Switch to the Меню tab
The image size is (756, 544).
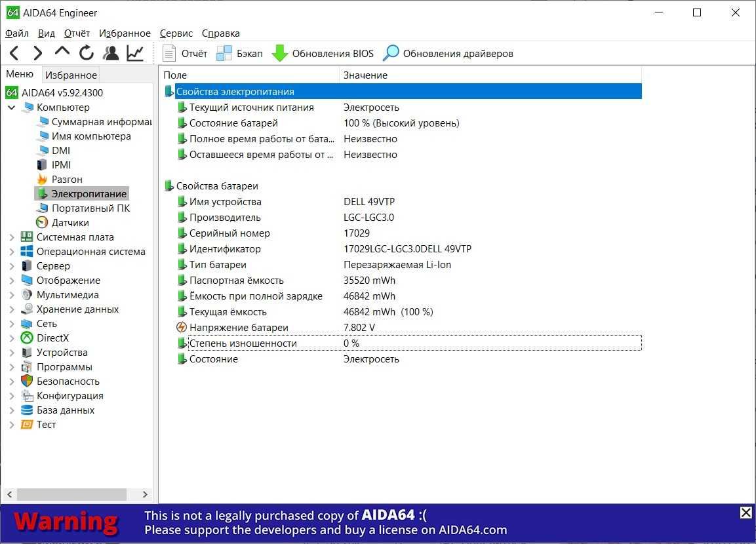[x=20, y=74]
